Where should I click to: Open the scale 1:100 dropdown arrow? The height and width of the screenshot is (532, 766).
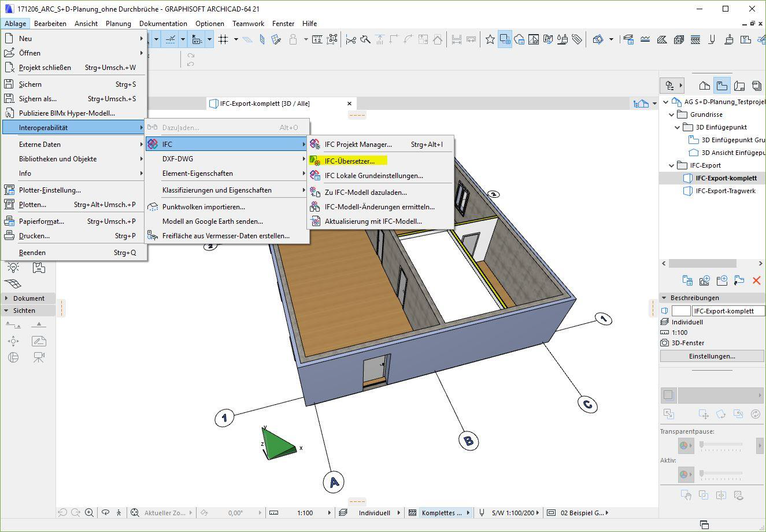point(330,512)
